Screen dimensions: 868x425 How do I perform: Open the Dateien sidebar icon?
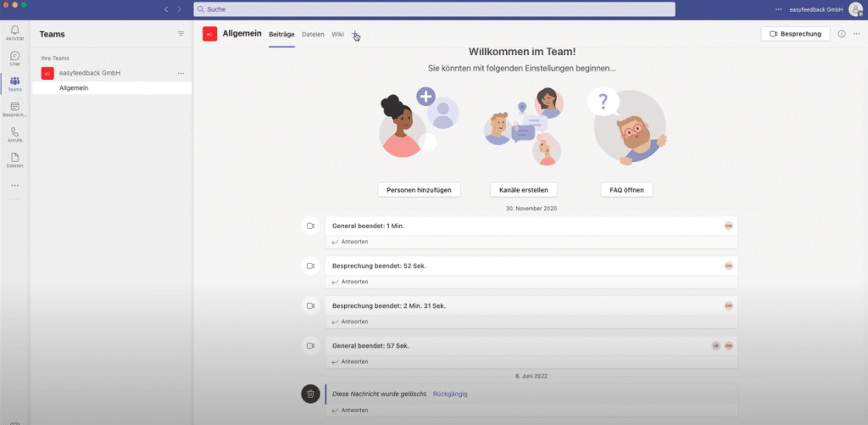pyautogui.click(x=15, y=160)
